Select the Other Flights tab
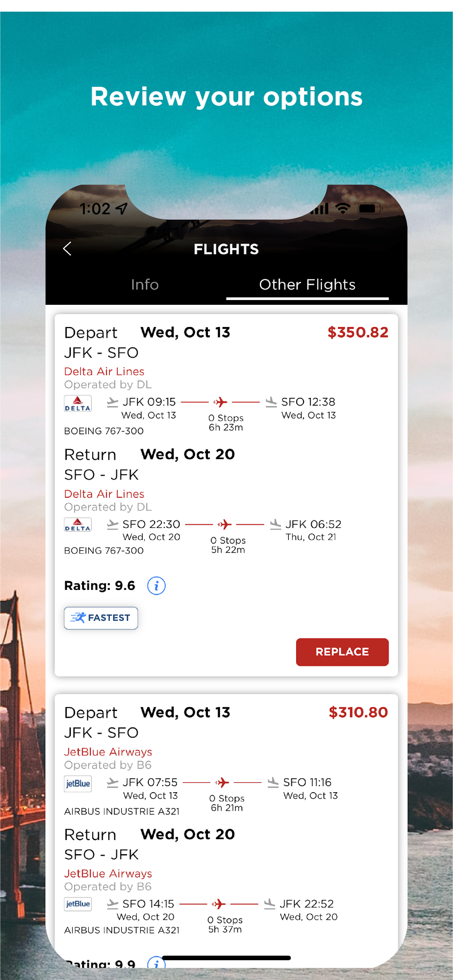Screen dimensions: 453x980 coord(307,285)
